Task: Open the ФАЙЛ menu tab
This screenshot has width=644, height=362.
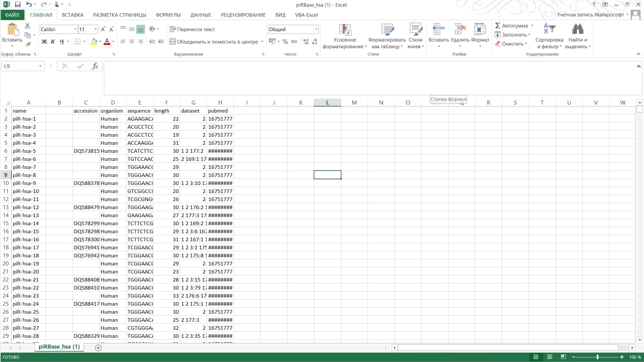Action: (12, 15)
